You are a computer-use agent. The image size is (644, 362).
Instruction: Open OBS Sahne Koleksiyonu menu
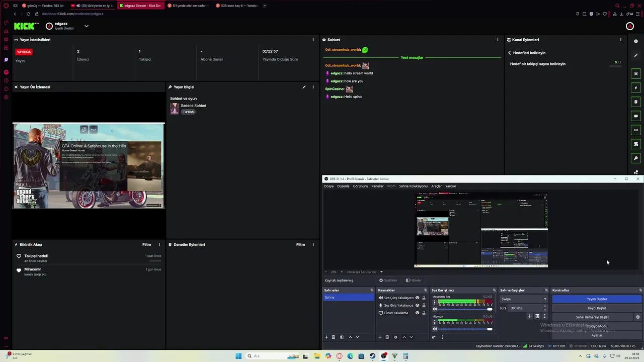pos(413,186)
